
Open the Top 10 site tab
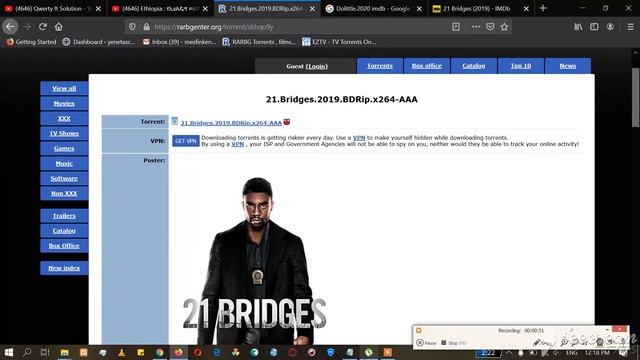(521, 66)
